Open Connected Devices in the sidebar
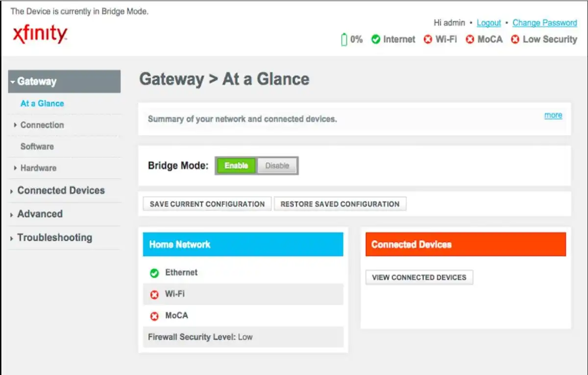 coord(61,190)
